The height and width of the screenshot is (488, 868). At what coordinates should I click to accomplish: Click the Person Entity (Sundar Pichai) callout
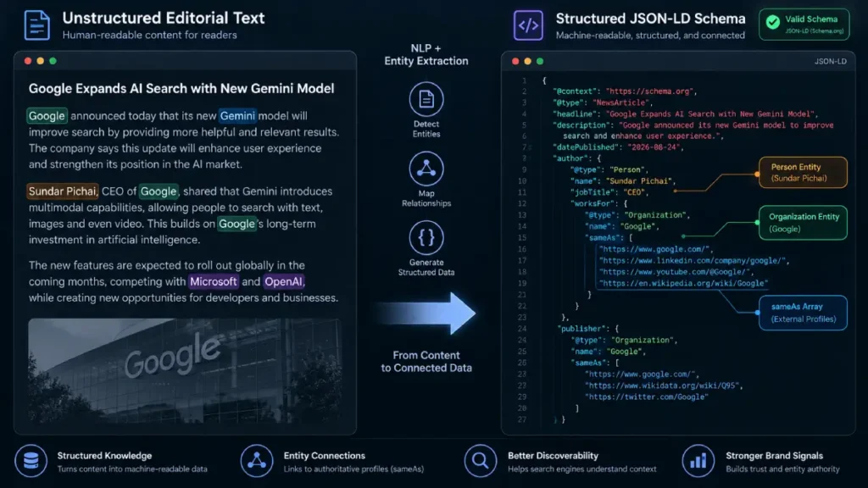(803, 172)
